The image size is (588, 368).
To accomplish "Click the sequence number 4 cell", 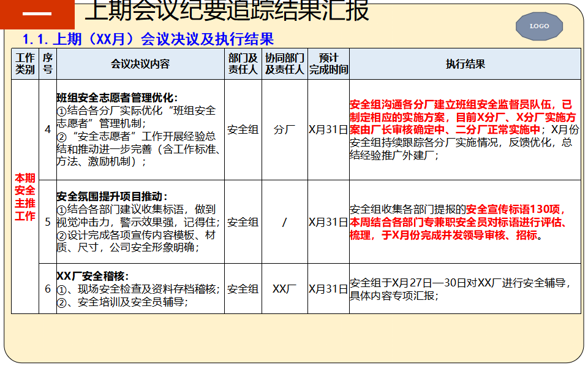I will [48, 129].
